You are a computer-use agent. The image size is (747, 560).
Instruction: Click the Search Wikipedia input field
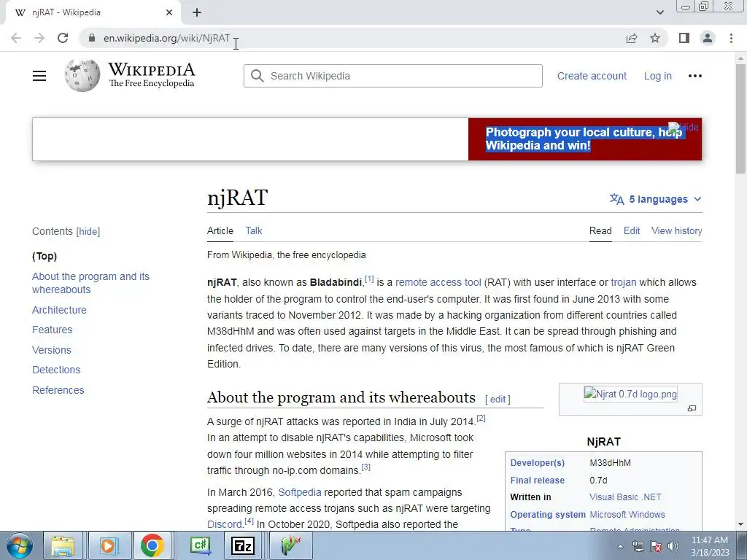click(x=393, y=76)
